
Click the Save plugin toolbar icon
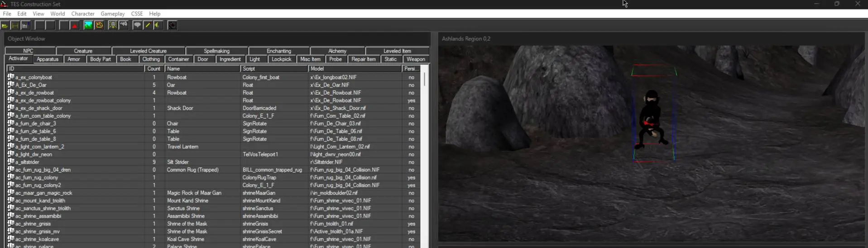[x=15, y=25]
